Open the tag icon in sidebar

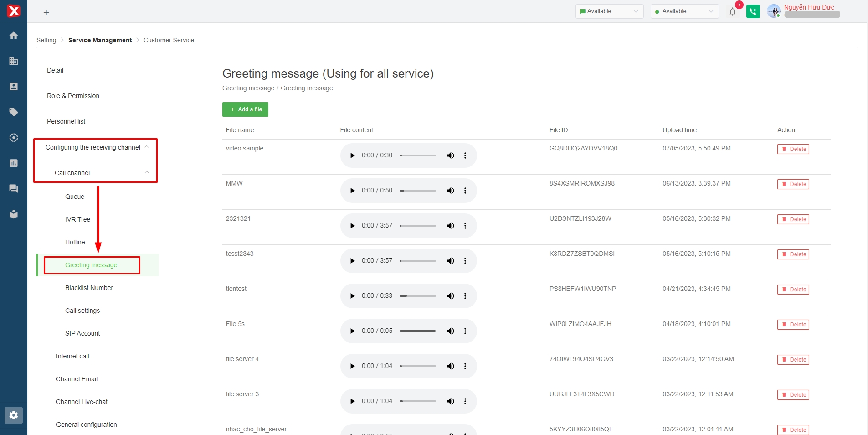coord(14,112)
